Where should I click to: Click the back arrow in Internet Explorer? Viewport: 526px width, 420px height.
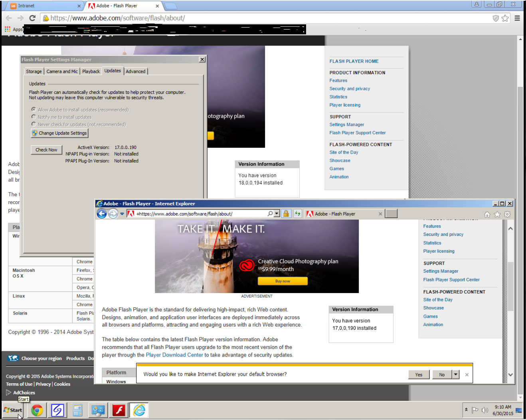click(x=101, y=214)
